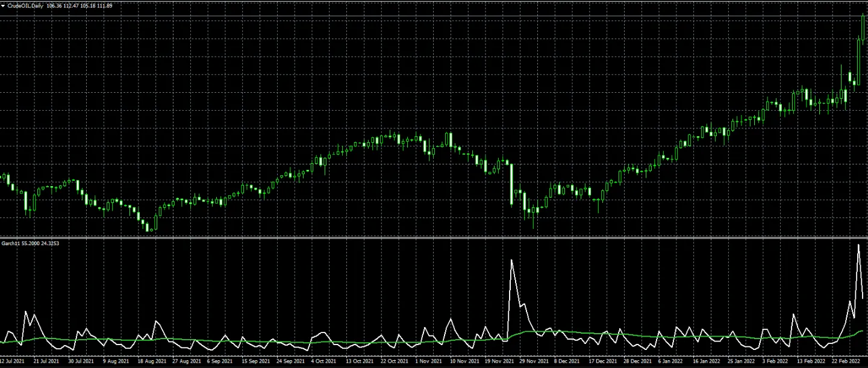This screenshot has height=368, width=868.
Task: Click the highest Garch11 spike at far right
Action: point(858,245)
